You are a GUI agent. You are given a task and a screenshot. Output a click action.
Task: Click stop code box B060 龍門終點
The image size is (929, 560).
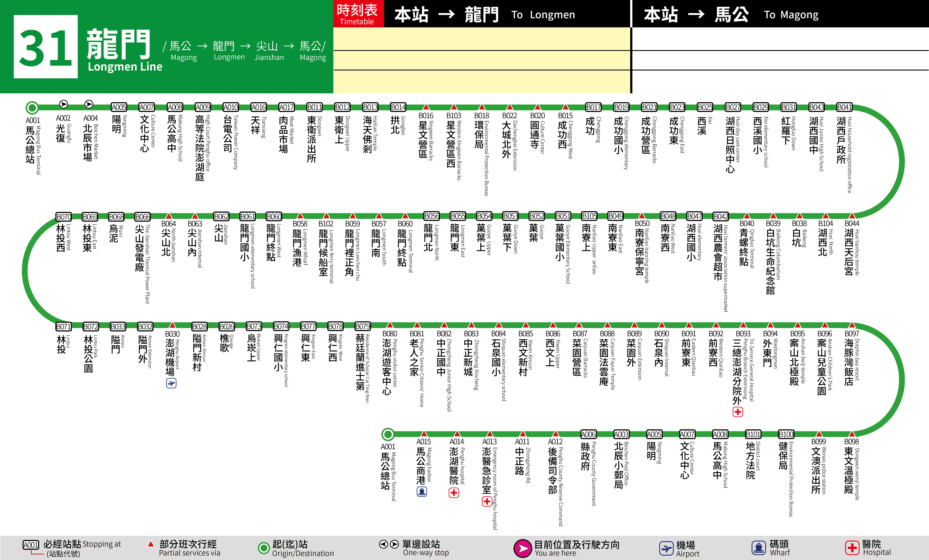pyautogui.click(x=274, y=217)
